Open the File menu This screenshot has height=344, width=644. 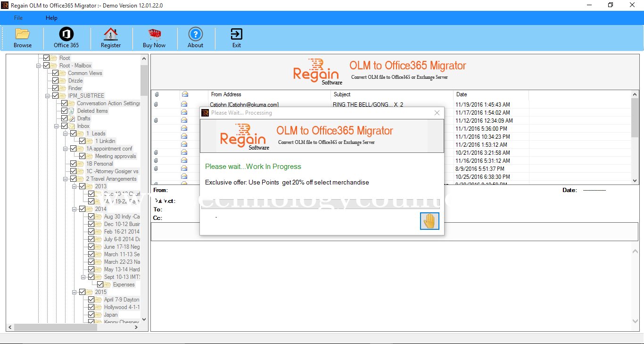(x=18, y=18)
